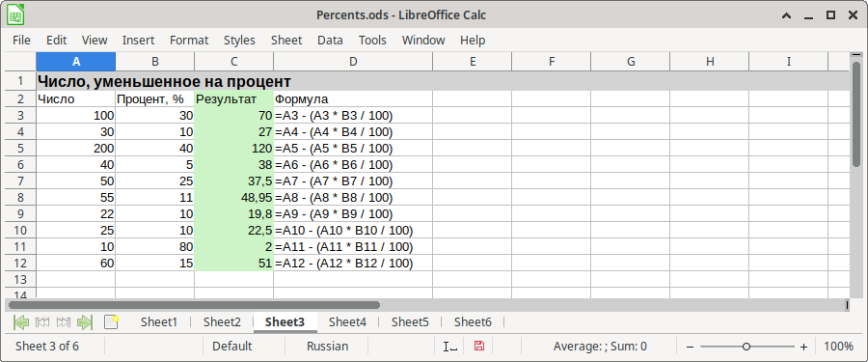Toggle the selection mode icon in the status bar
Image resolution: width=868 pixels, height=362 pixels.
tap(450, 347)
